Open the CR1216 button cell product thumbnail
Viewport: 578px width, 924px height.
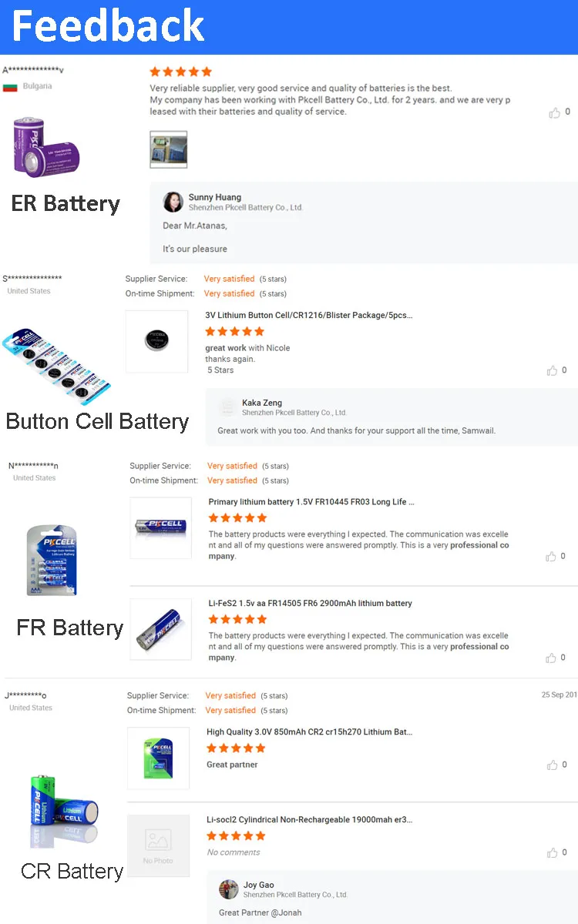pyautogui.click(x=156, y=342)
